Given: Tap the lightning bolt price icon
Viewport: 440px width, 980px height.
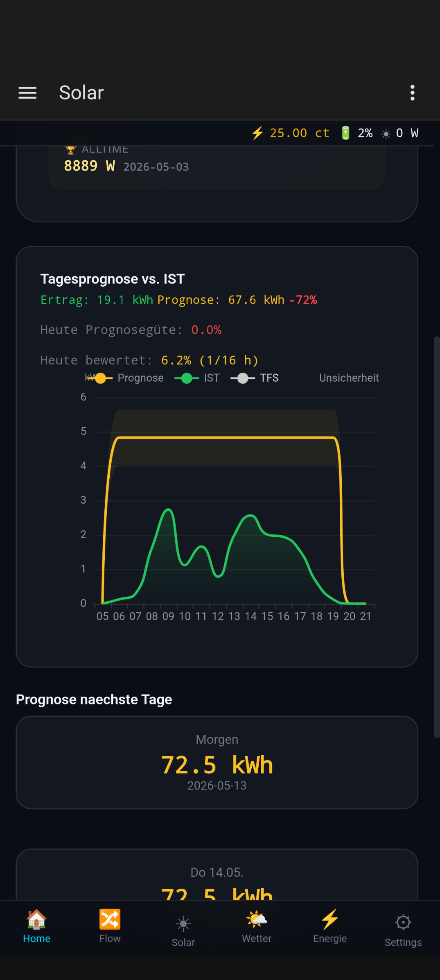Looking at the screenshot, I should [x=257, y=133].
